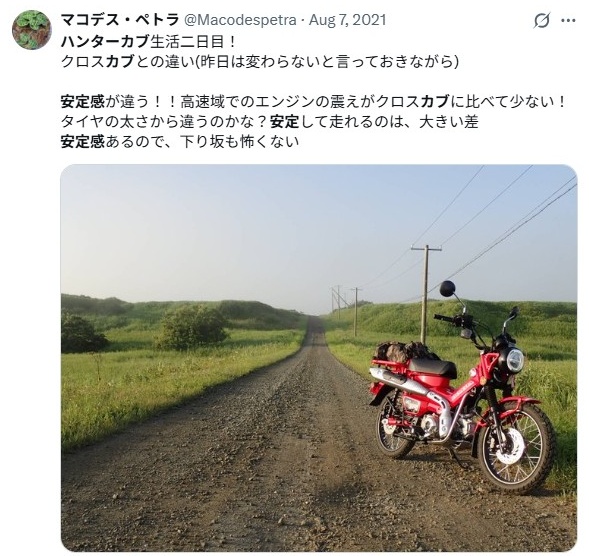Select bold ハンターカブ in first line
The image size is (589, 556).
105,42
